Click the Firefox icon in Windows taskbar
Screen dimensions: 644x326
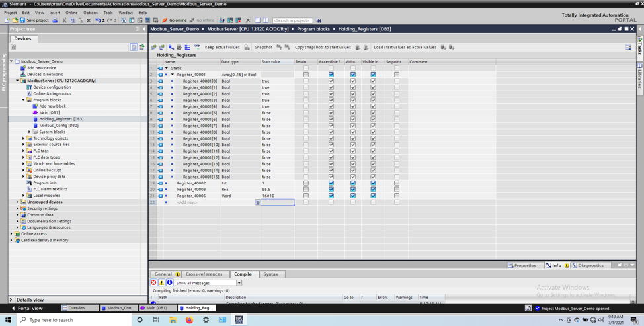(189, 320)
